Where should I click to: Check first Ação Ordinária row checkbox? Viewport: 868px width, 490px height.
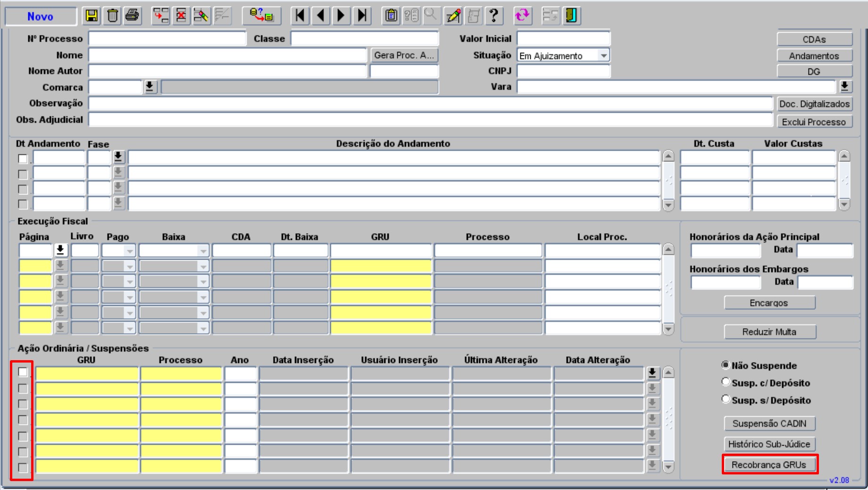click(x=23, y=372)
